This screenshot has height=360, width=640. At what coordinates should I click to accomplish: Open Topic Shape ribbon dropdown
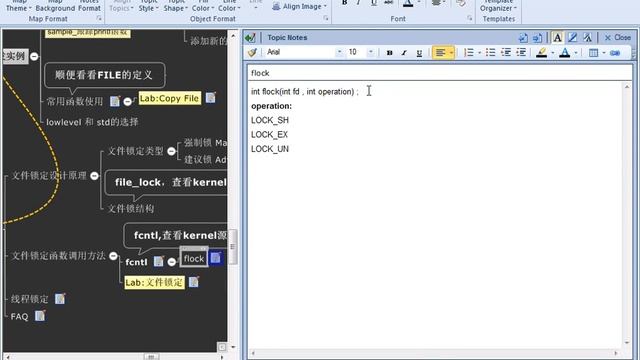pyautogui.click(x=176, y=6)
